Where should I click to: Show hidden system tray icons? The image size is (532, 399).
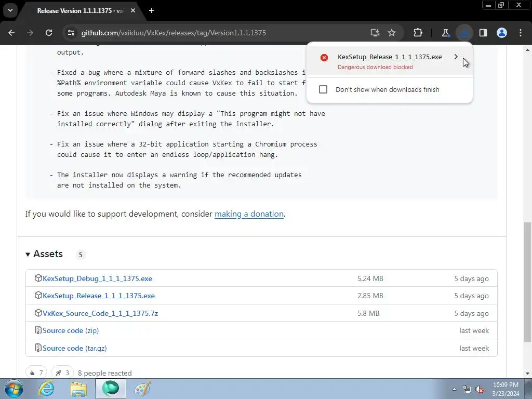(454, 389)
